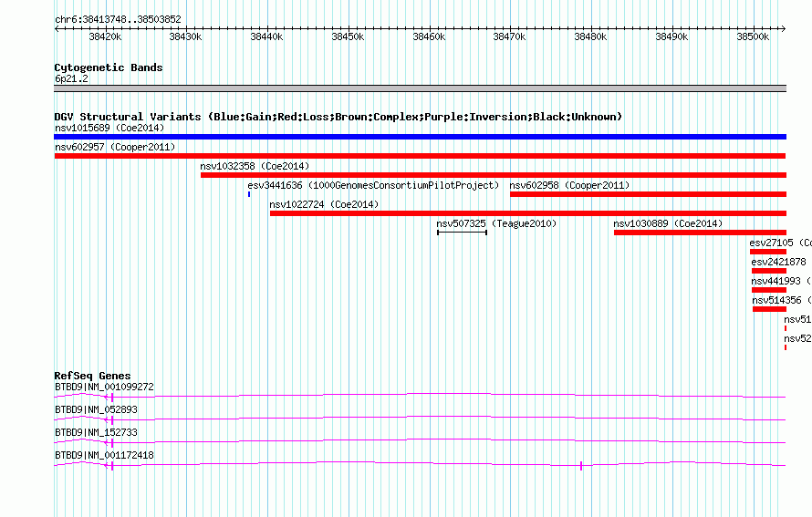The width and height of the screenshot is (812, 517).
Task: Click the BTBD9|NM_001099272 gene label
Action: [x=104, y=388]
